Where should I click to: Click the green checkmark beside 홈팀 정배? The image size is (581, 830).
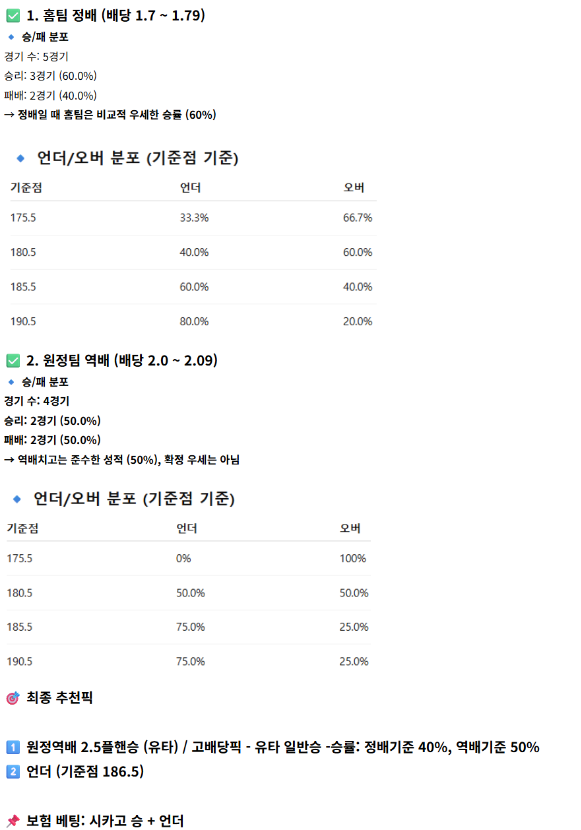coord(13,16)
